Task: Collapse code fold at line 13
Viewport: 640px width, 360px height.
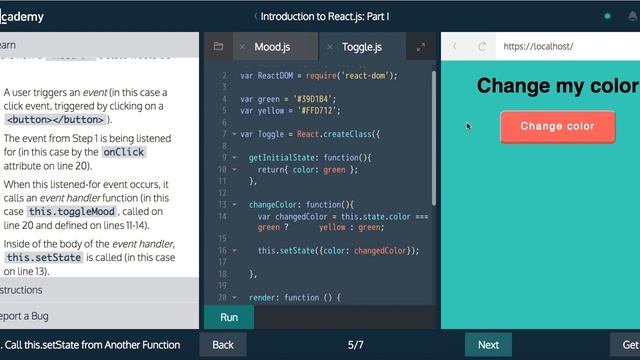Action: tap(234, 204)
